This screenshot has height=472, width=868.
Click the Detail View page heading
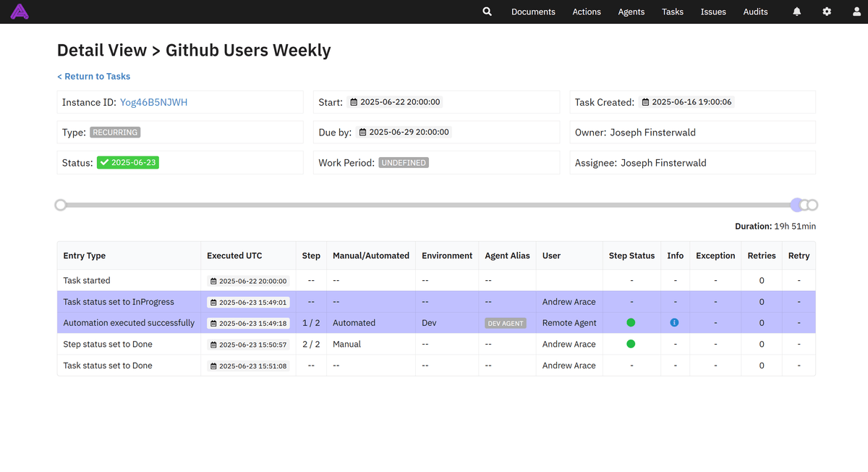[194, 50]
